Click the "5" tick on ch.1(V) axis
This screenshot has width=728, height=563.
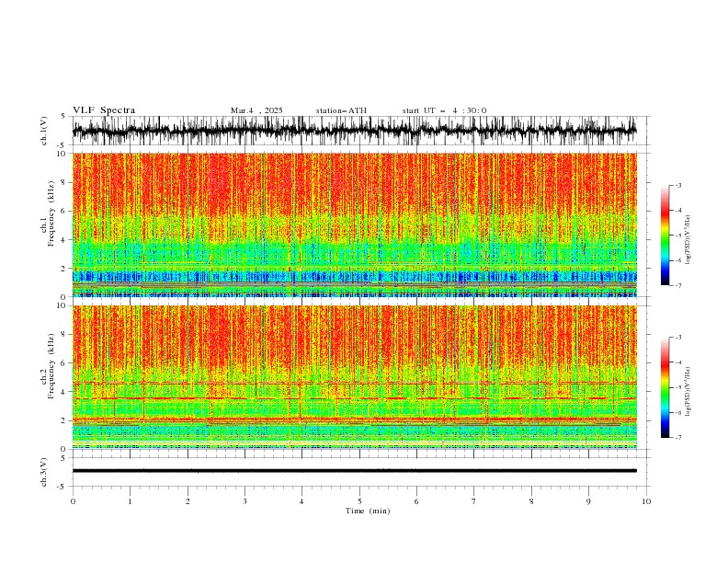point(63,116)
